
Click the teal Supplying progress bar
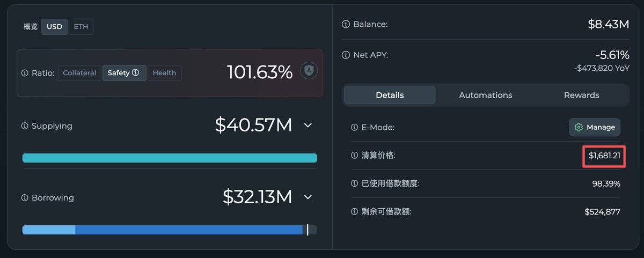click(x=170, y=158)
